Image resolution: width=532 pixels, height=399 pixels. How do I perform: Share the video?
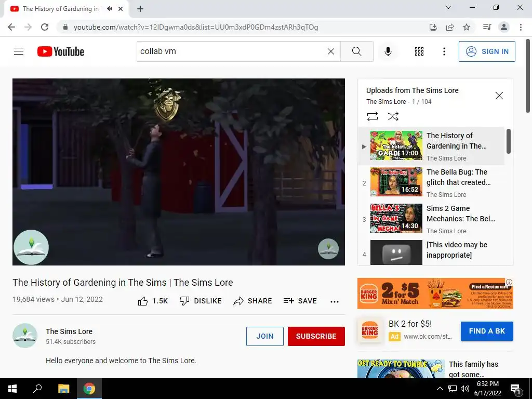tap(253, 301)
